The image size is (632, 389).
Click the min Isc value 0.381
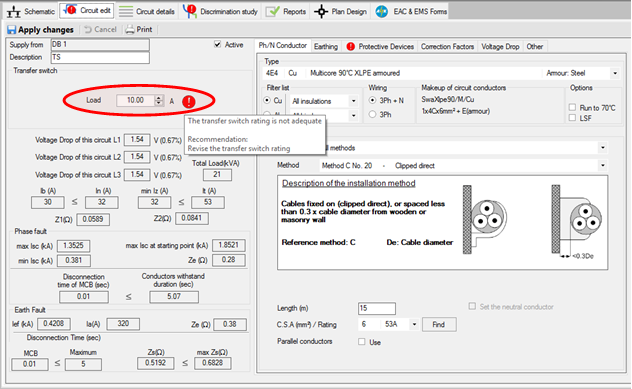pos(73,260)
